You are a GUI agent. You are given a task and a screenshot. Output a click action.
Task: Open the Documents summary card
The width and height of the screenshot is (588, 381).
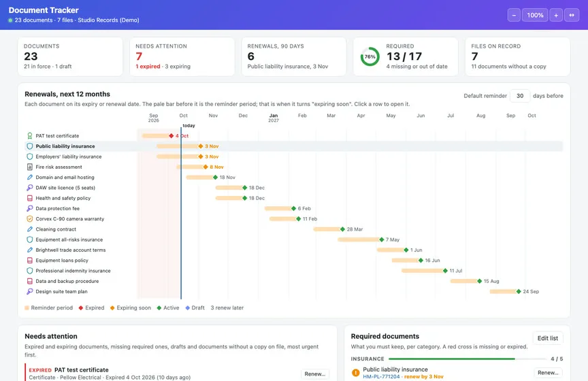(x=70, y=56)
